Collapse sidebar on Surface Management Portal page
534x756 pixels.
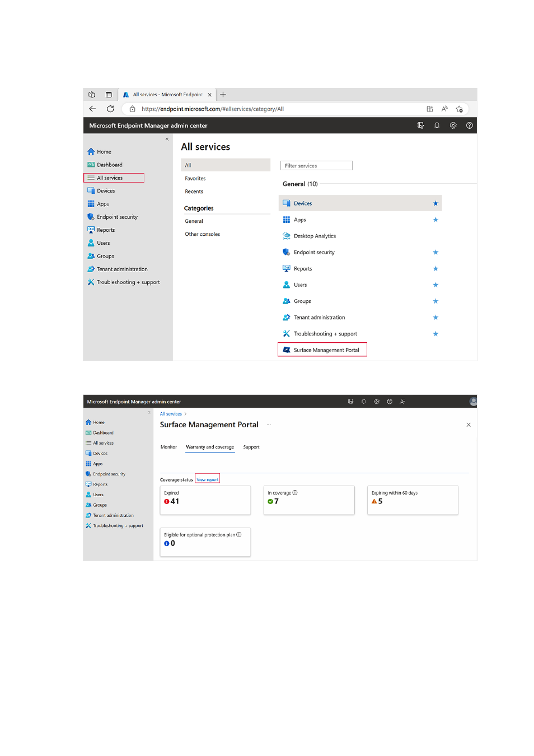(149, 412)
